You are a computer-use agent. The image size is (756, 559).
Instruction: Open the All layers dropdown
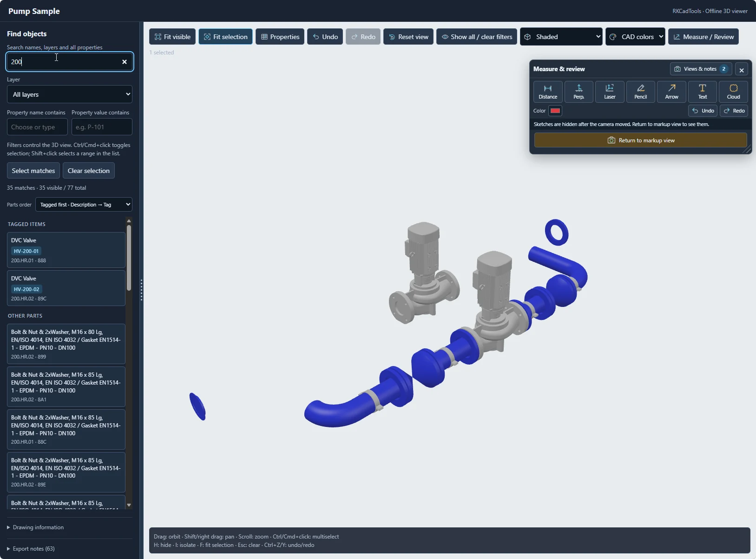pyautogui.click(x=70, y=94)
